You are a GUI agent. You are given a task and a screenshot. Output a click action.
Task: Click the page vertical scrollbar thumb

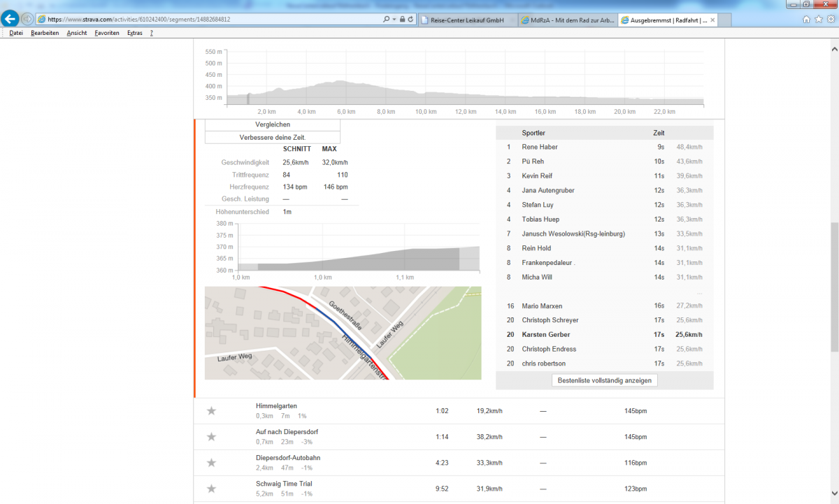pos(833,287)
